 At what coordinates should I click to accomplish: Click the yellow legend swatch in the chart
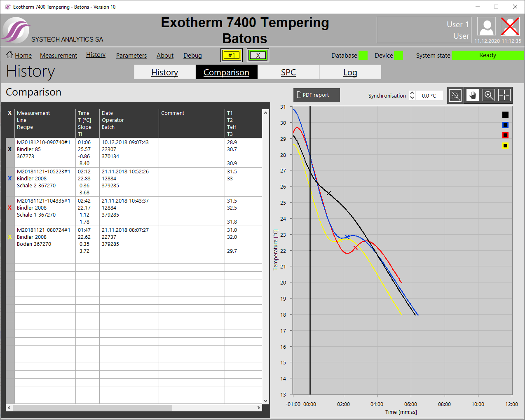click(505, 146)
